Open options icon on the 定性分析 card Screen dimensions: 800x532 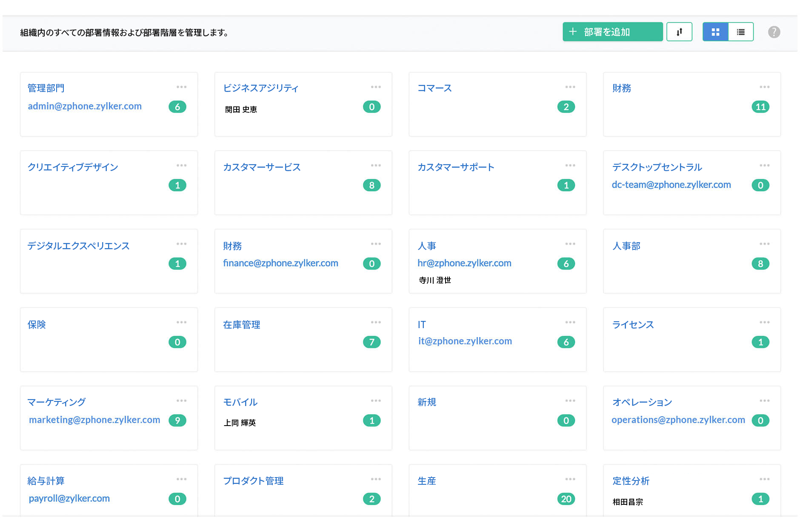click(x=764, y=479)
